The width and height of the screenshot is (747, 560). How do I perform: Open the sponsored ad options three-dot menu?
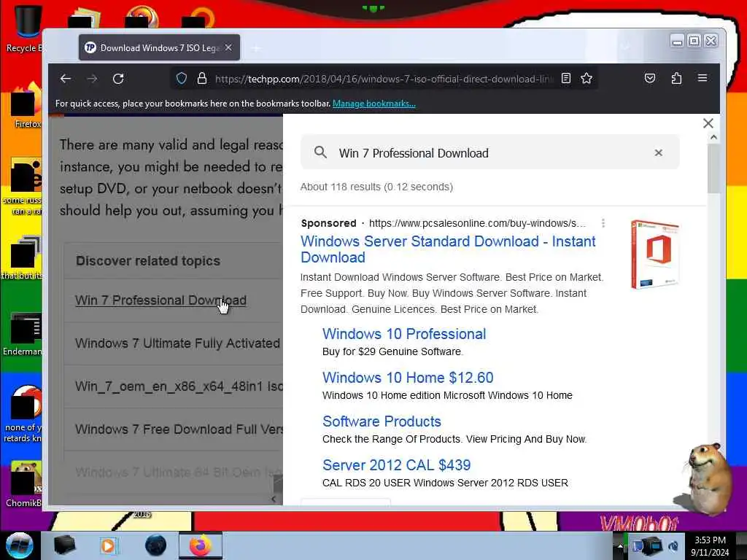coord(603,223)
